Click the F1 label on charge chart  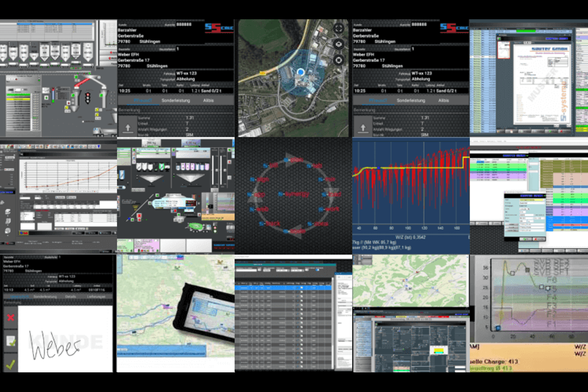point(552,324)
